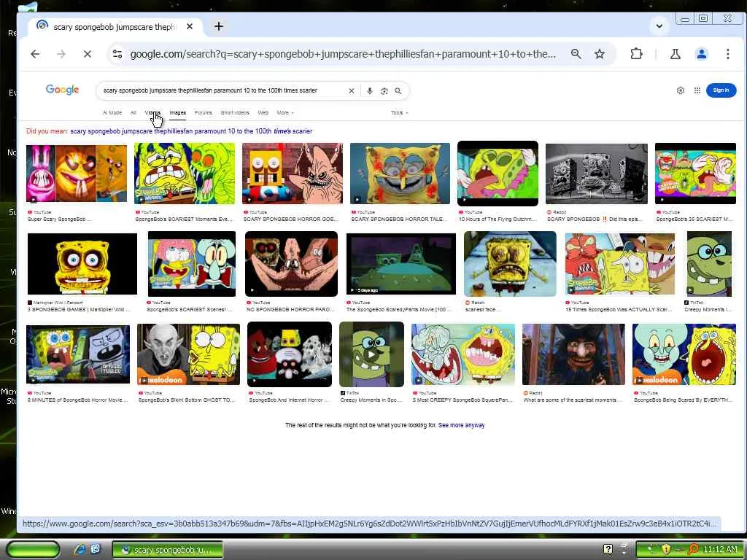The width and height of the screenshot is (747, 560).
Task: Click the Sign in button
Action: 721,90
